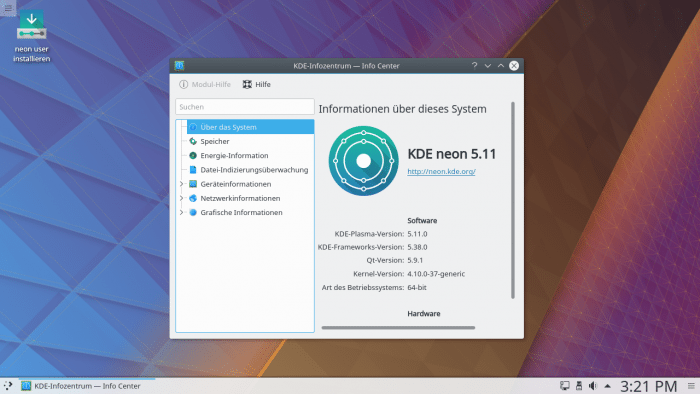Click the Geräteinformationen icon
Image resolution: width=700 pixels, height=394 pixels.
[193, 184]
